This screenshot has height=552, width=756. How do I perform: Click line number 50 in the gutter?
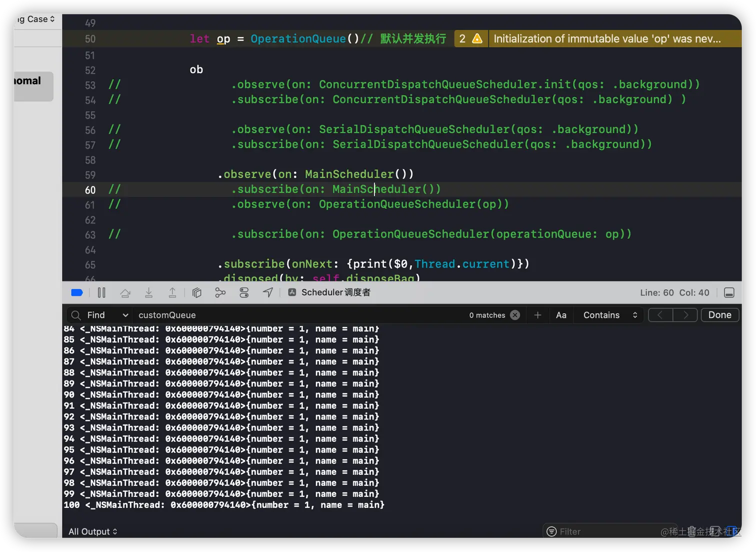[x=90, y=39]
